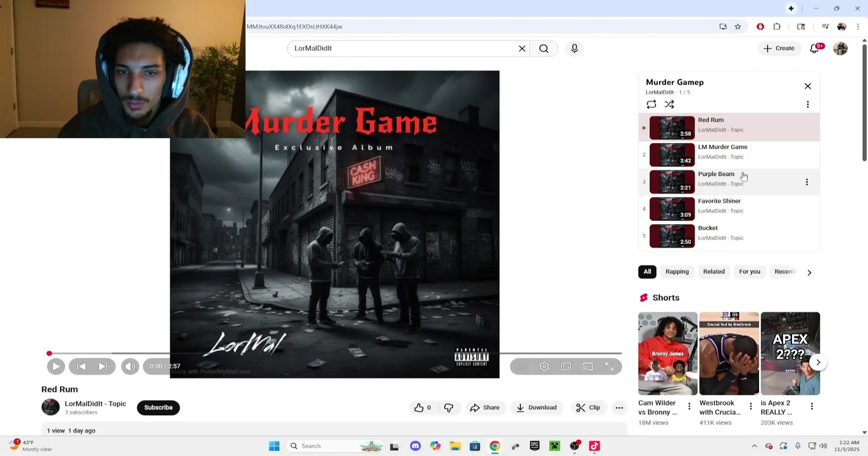Open Gemini sparkle in title bar

[x=791, y=8]
